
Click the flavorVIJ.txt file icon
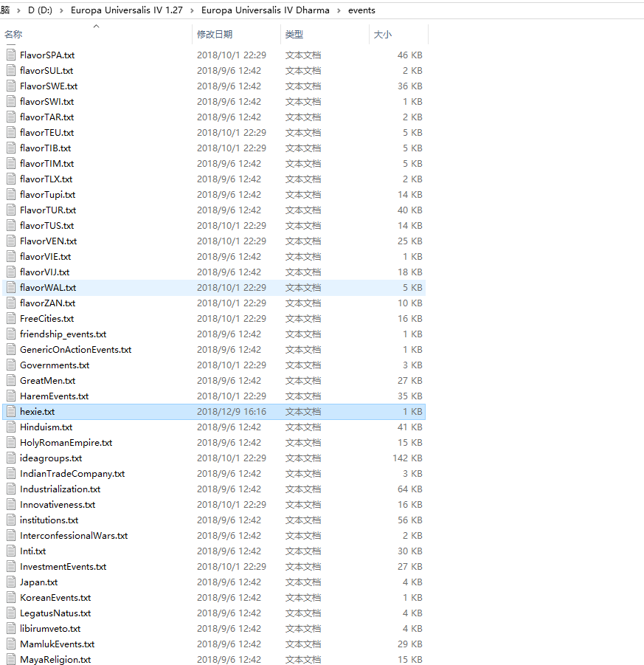pos(11,272)
